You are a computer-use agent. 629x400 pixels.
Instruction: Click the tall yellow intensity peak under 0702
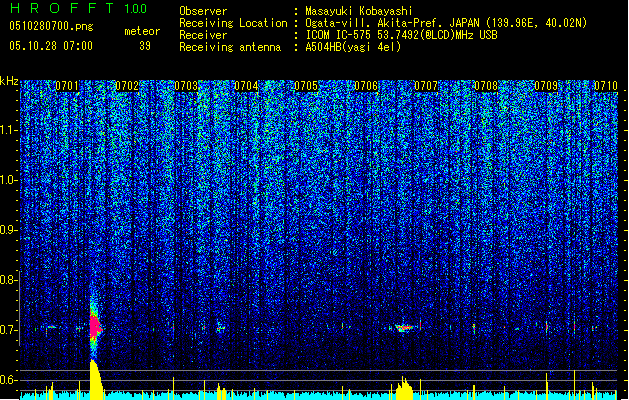[95, 379]
